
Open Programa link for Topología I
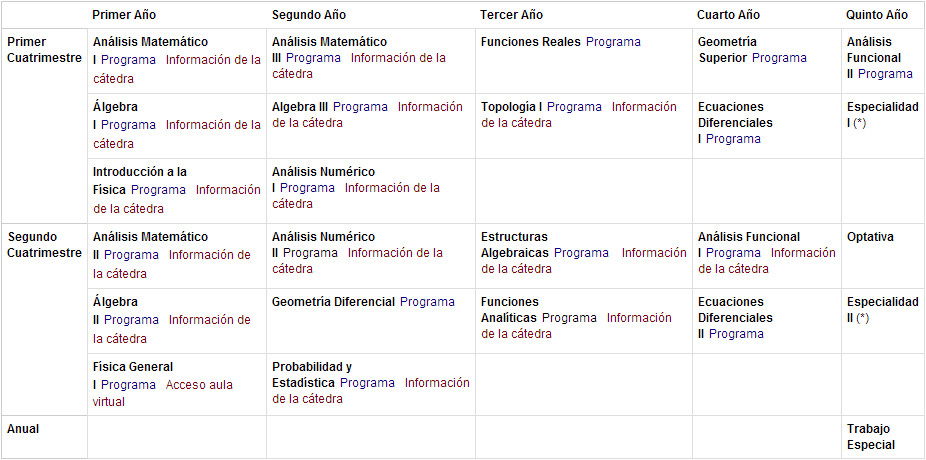pyautogui.click(x=574, y=107)
